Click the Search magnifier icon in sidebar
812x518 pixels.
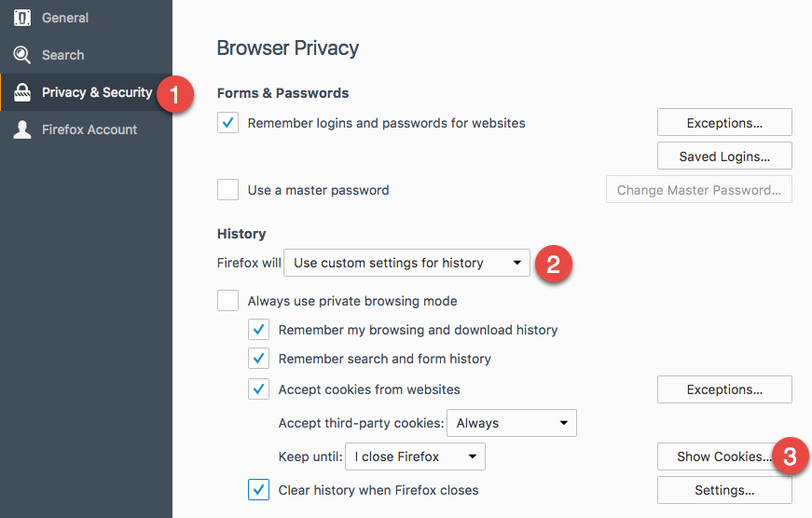pos(21,55)
